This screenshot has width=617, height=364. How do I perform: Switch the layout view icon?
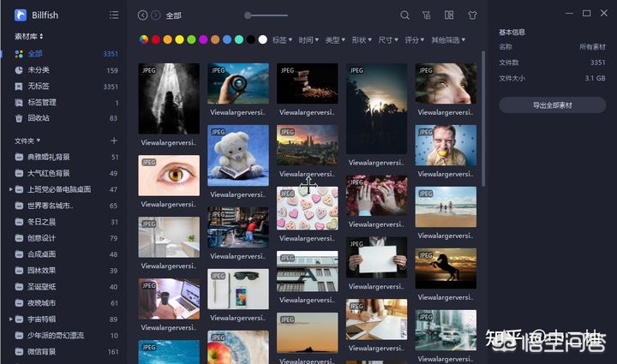click(x=449, y=15)
